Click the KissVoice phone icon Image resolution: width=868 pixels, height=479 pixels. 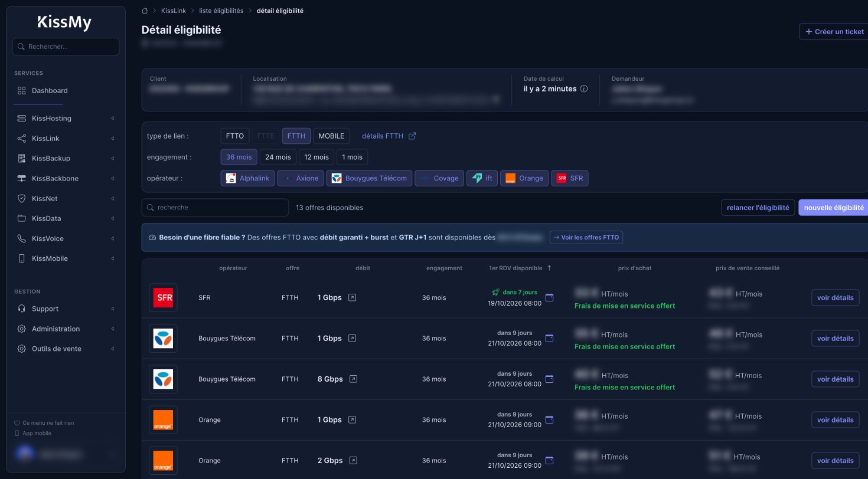(22, 239)
